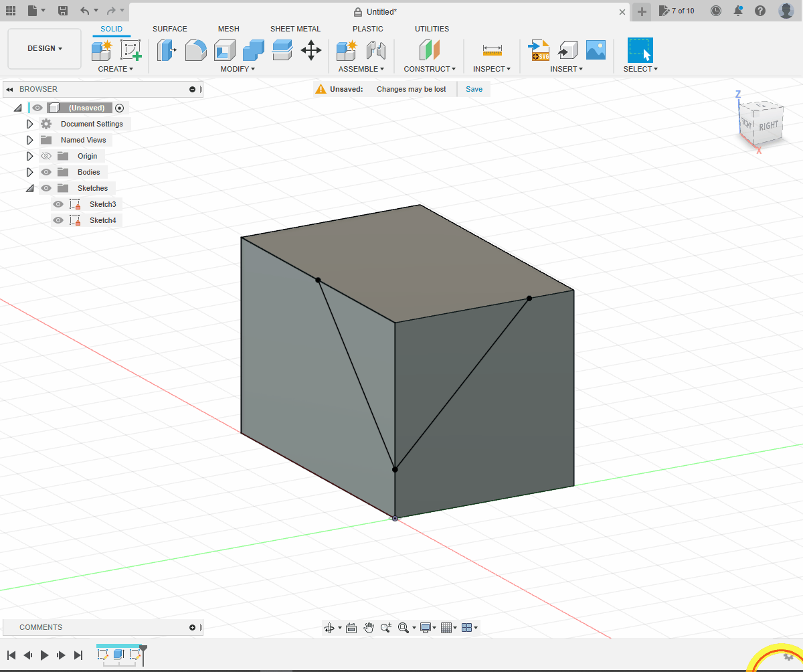This screenshot has width=803, height=672.
Task: Open the DESIGN workspace dropdown
Action: coord(44,48)
